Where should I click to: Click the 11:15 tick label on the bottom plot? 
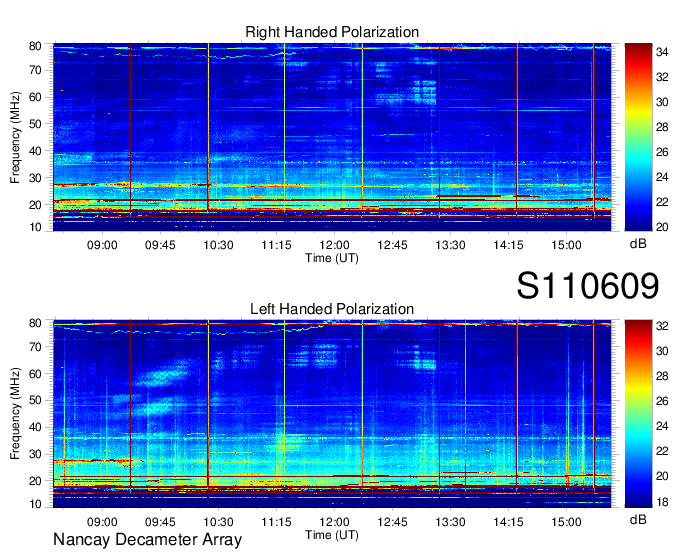point(276,522)
